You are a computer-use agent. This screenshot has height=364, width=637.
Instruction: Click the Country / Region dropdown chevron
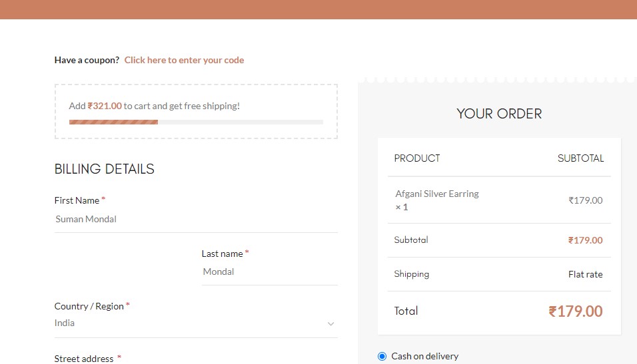[x=330, y=324]
